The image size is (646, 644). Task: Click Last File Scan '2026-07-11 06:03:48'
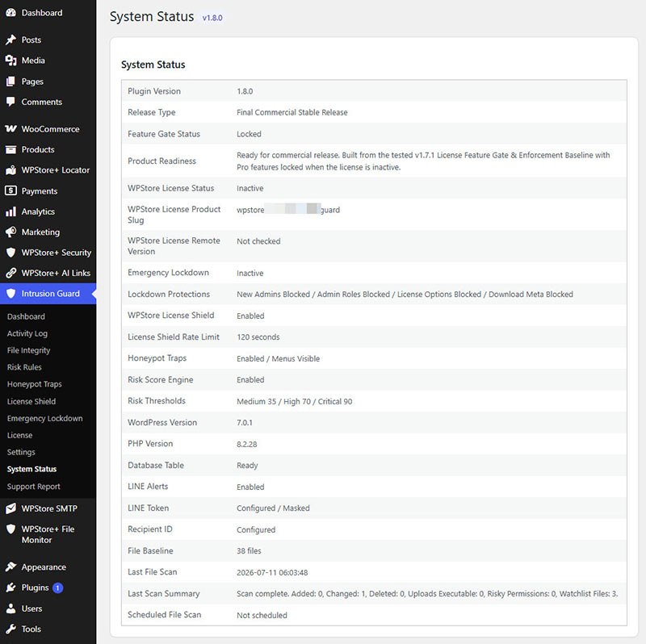coord(272,572)
